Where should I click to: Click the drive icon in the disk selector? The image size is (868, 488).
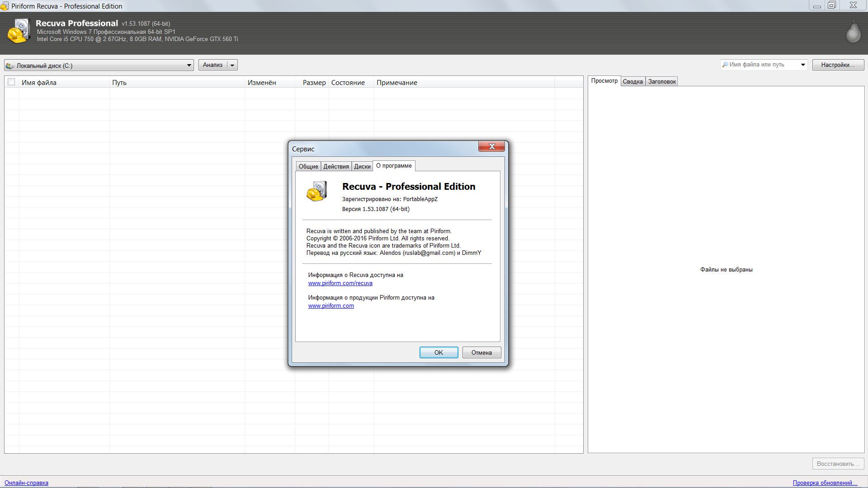click(10, 66)
